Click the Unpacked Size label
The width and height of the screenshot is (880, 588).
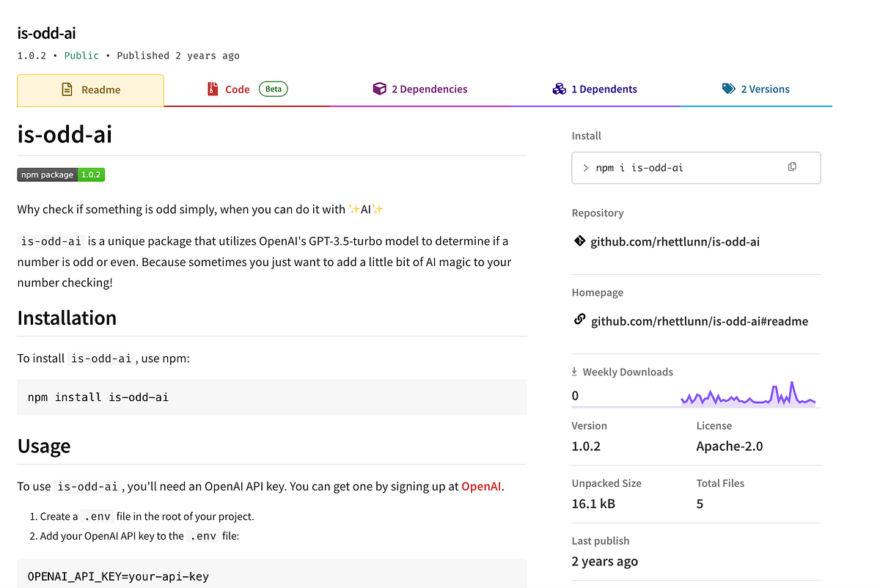(x=606, y=483)
